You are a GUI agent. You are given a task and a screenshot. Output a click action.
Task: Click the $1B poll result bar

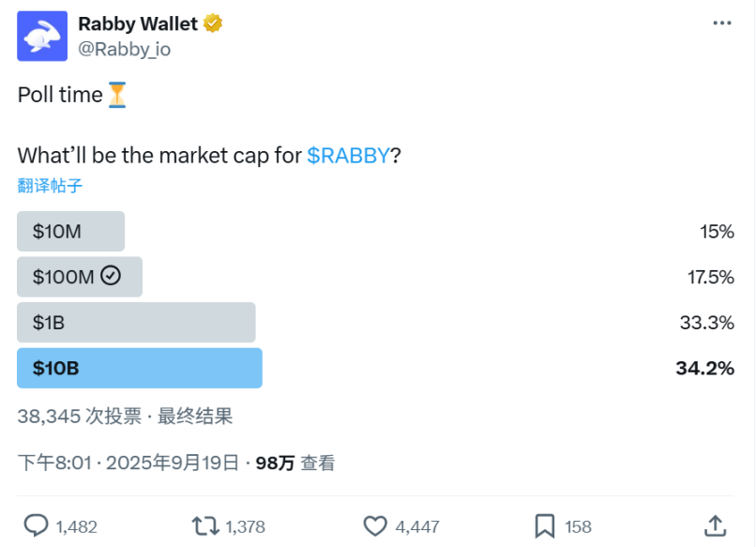pyautogui.click(x=136, y=322)
